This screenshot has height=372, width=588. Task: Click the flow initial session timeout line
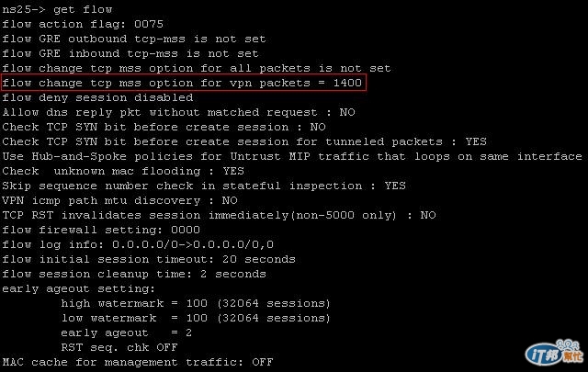click(x=149, y=260)
